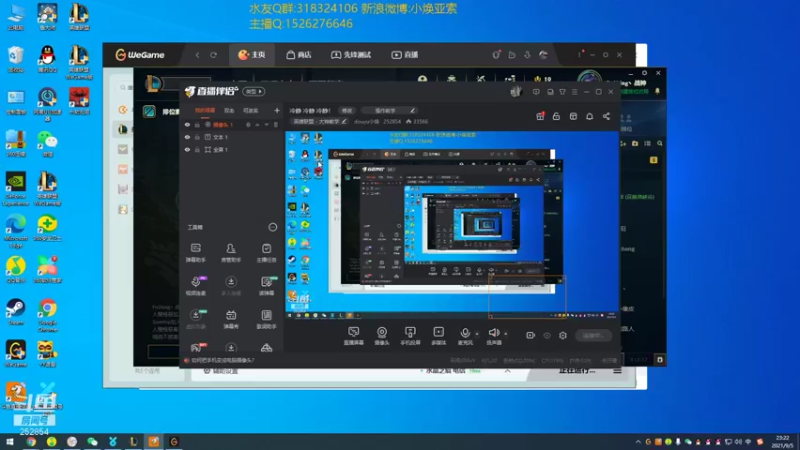Toggle the lock on 文本 1 layer
800x450 pixels.
click(x=197, y=137)
